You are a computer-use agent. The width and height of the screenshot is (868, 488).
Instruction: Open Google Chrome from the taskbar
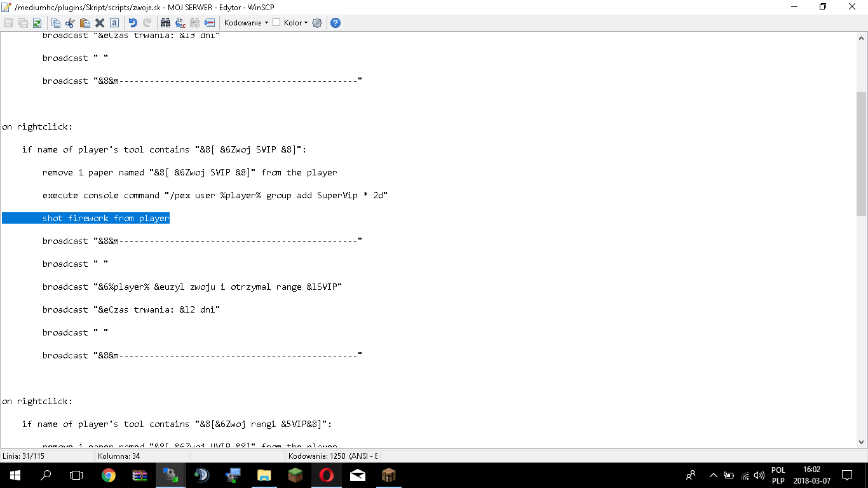tap(109, 475)
